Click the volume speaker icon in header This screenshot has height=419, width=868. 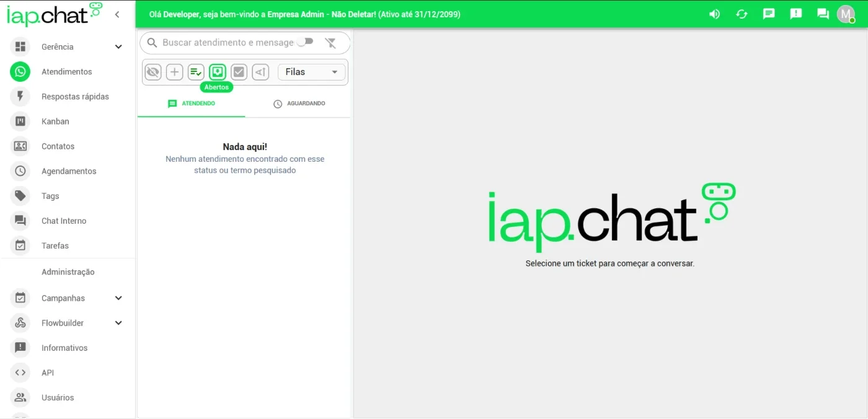click(x=714, y=14)
